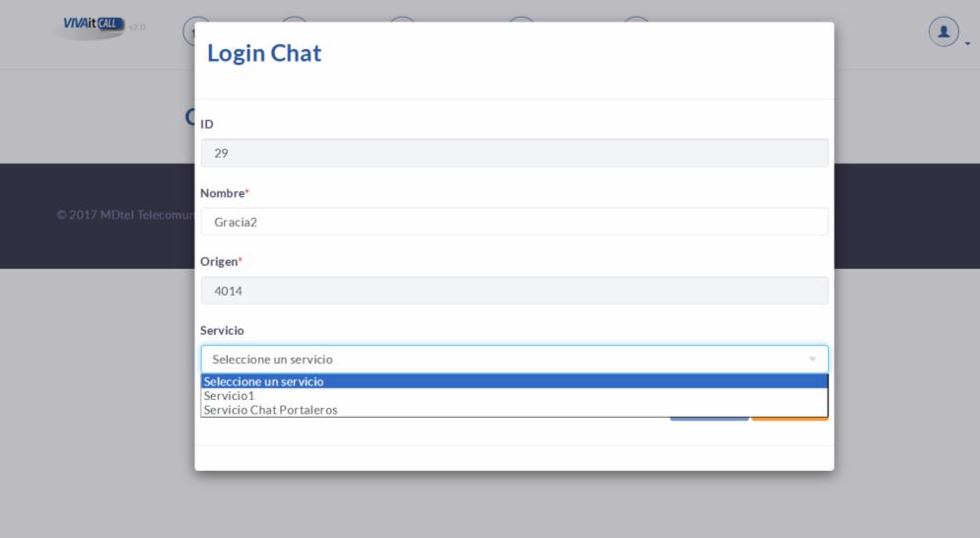Click the fourth round navigation icon at the top
The image size is (980, 538).
[x=522, y=20]
